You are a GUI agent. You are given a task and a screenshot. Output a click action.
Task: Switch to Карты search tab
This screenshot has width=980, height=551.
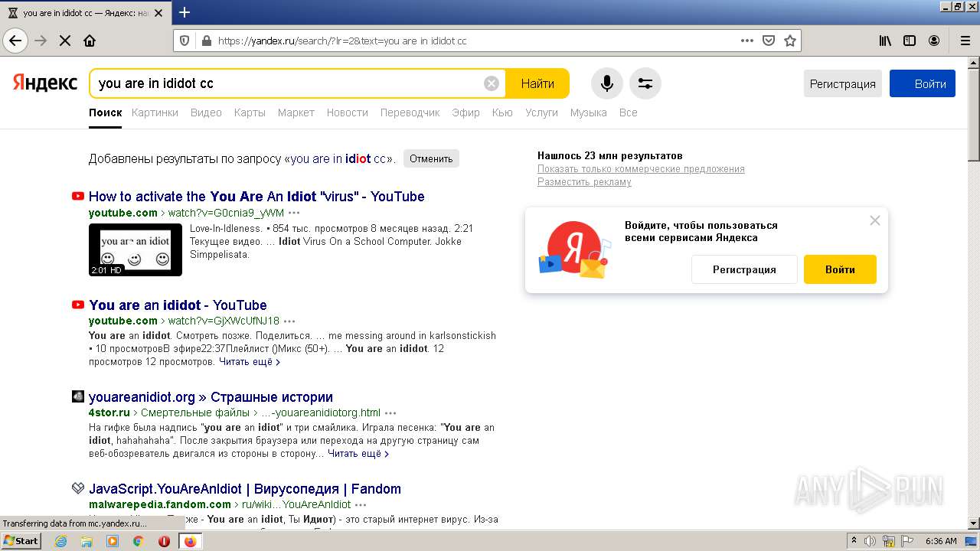250,112
